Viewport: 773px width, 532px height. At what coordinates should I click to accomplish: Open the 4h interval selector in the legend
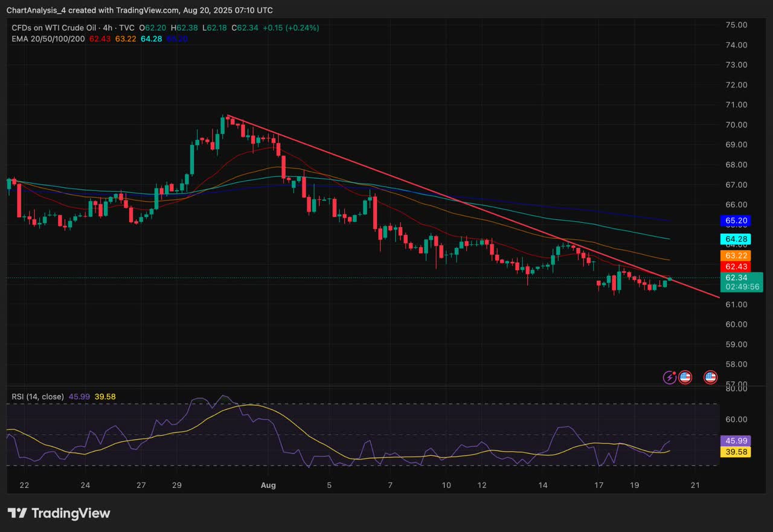(108, 28)
